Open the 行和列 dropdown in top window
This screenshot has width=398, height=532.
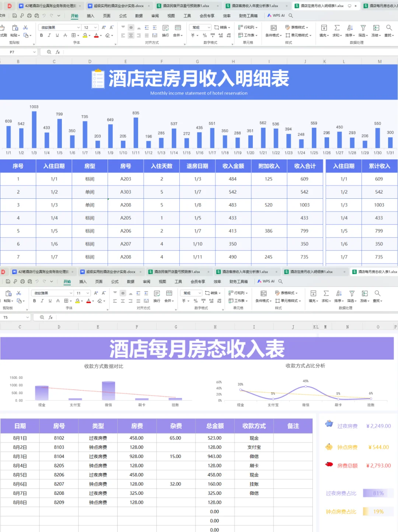click(248, 28)
